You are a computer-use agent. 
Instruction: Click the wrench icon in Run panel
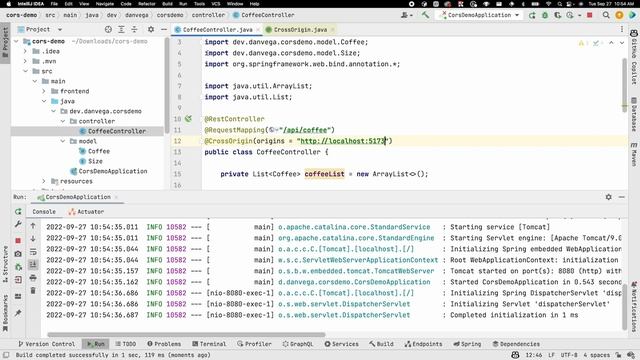coord(18,224)
